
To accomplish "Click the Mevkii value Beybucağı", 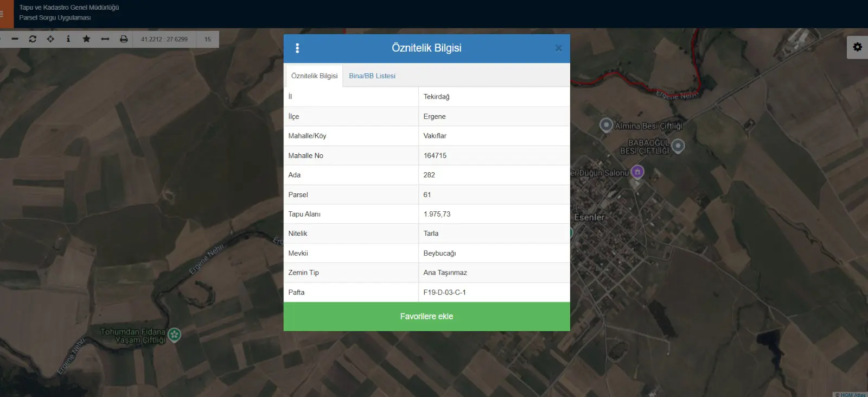I will pyautogui.click(x=440, y=253).
